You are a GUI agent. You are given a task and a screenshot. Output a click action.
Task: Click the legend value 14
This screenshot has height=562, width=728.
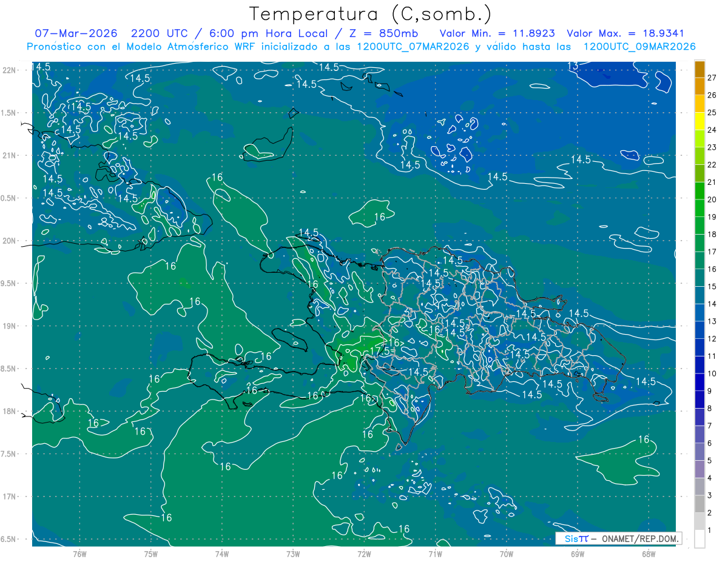pos(712,304)
